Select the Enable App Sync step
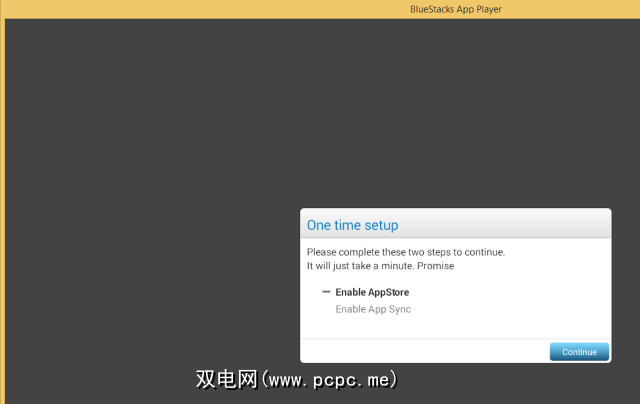This screenshot has height=404, width=640. [373, 309]
